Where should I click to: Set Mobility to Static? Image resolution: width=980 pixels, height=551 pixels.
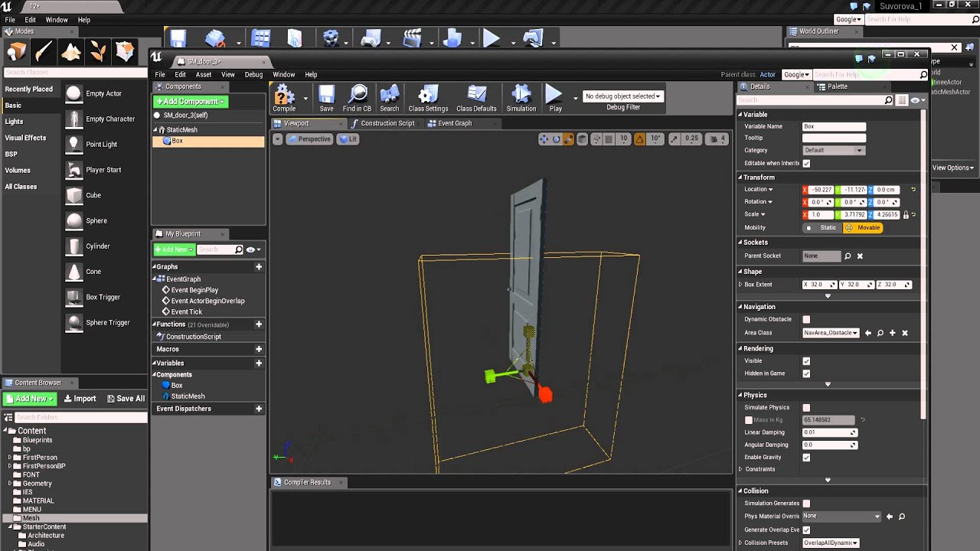[822, 227]
